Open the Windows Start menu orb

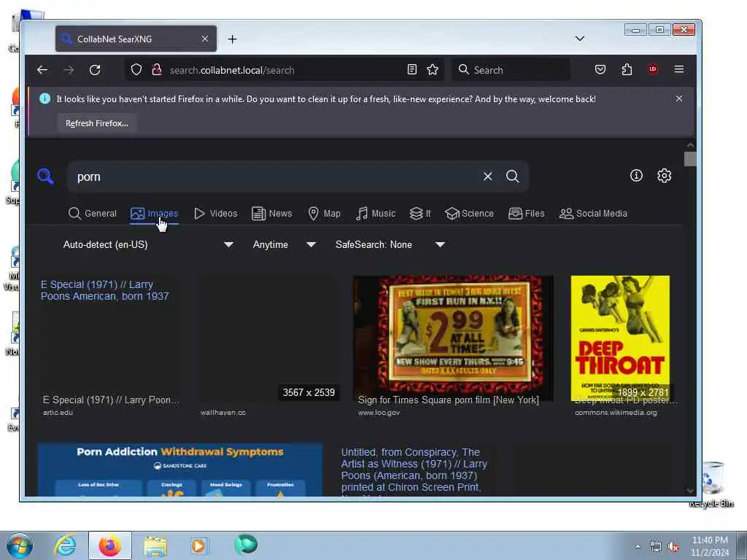coord(20,545)
